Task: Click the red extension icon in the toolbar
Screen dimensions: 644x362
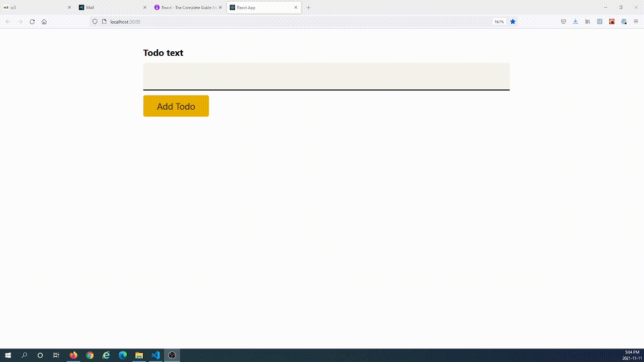Action: [611, 22]
